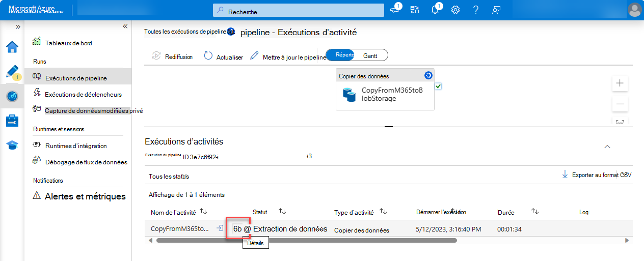
Task: Go back to Toutes les exécutions de pipeline
Action: tap(184, 32)
